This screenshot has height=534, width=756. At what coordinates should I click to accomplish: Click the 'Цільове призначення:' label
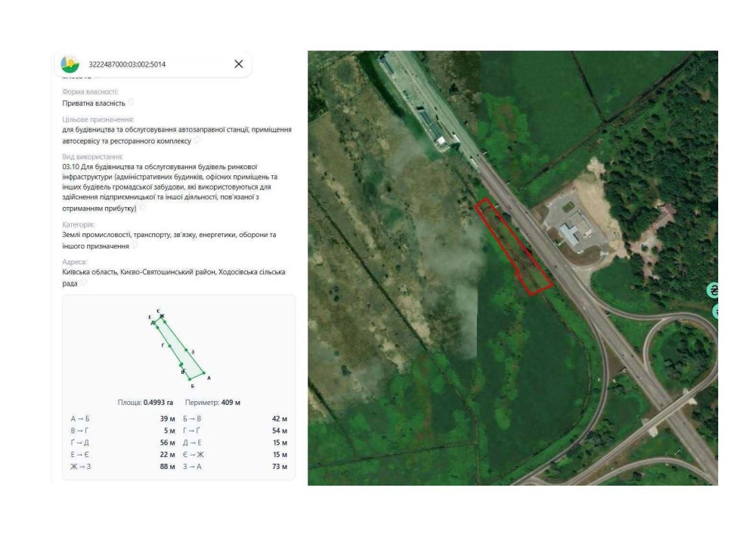98,119
